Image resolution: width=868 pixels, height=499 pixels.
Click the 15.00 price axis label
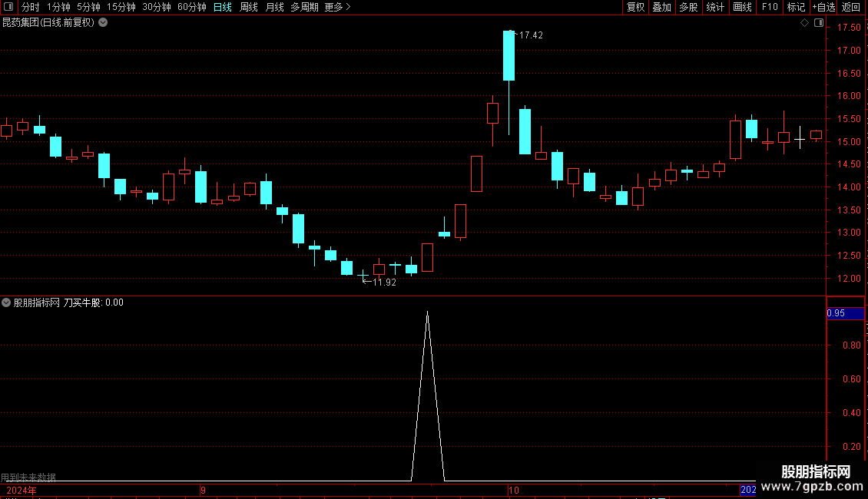click(x=849, y=141)
